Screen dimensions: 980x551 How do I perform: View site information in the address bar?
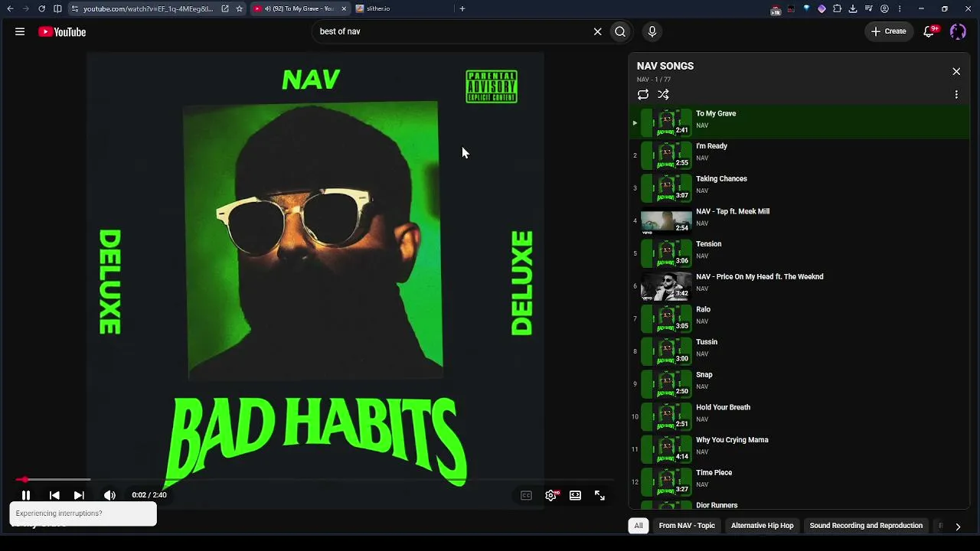click(75, 8)
